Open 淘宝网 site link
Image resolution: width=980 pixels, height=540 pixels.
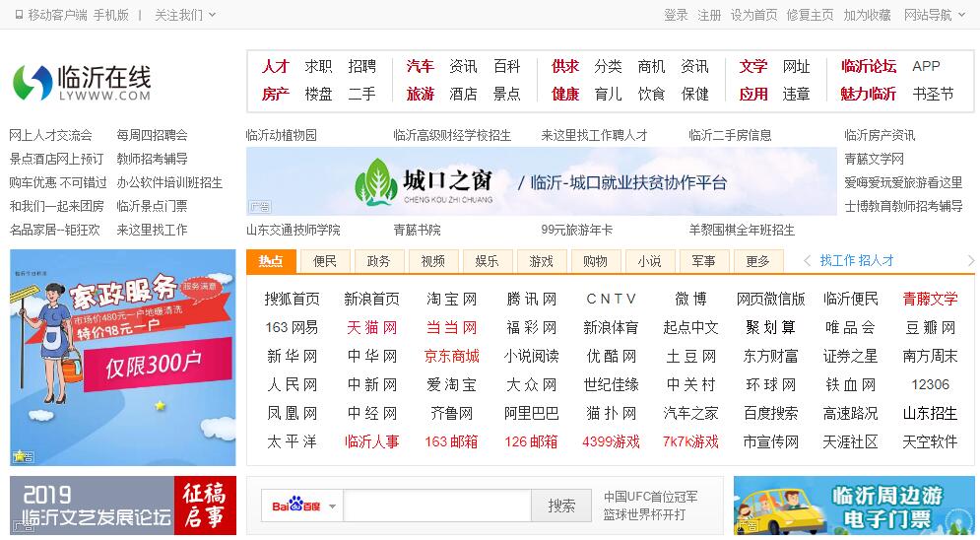pos(451,300)
